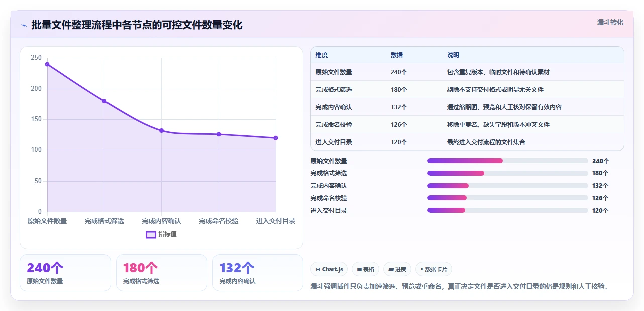The height and width of the screenshot is (311, 644).
Task: Click the description 通过缩略图、预览和人工核对保留有效内容
Action: [x=504, y=107]
